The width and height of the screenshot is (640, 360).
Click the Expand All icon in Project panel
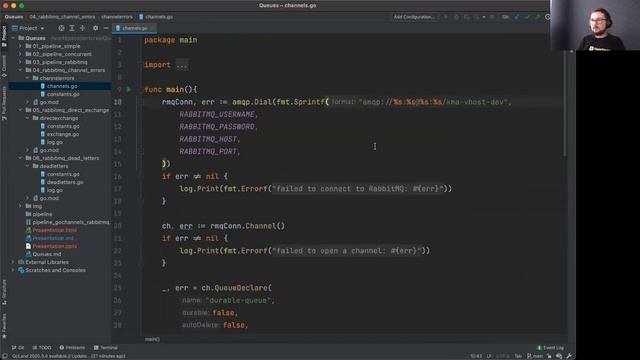pos(72,28)
